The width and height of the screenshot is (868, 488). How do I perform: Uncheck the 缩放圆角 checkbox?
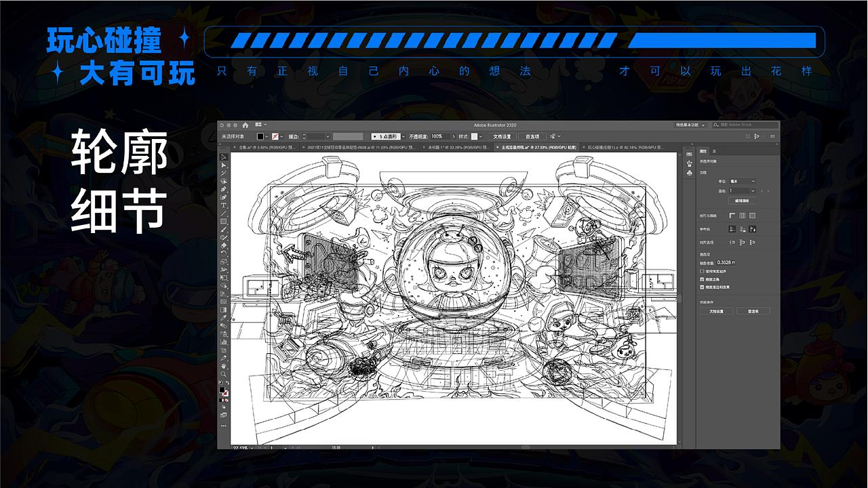click(702, 279)
